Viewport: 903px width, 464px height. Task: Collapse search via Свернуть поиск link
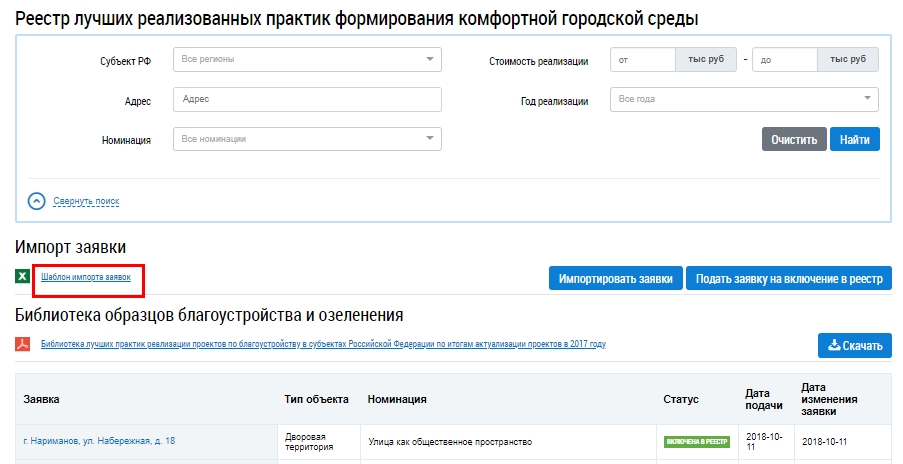click(86, 201)
